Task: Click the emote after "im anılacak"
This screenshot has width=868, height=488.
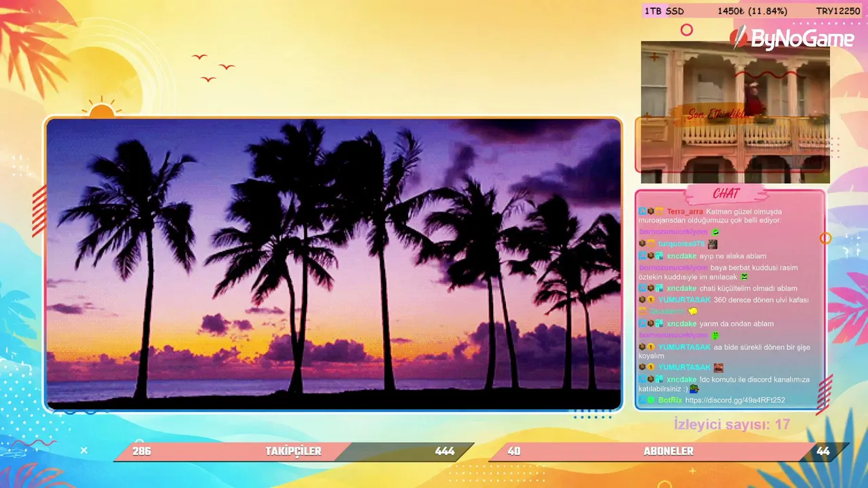Action: 744,277
